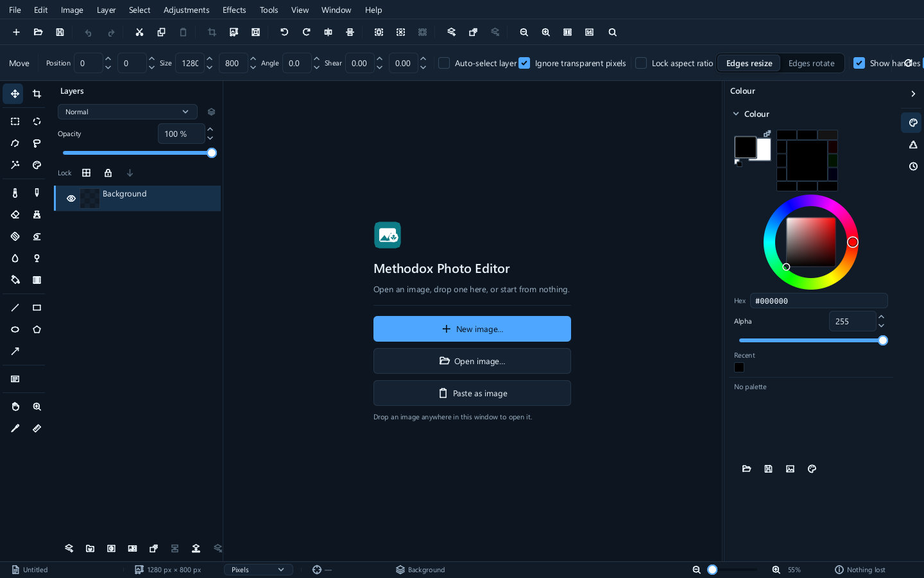The image size is (924, 578).
Task: Select the Eraser tool
Action: pos(15,215)
